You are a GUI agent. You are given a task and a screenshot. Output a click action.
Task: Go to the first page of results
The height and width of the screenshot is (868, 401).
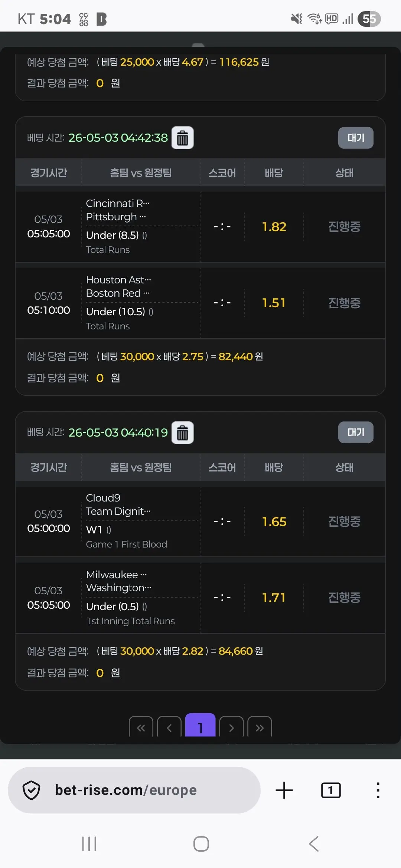(141, 727)
